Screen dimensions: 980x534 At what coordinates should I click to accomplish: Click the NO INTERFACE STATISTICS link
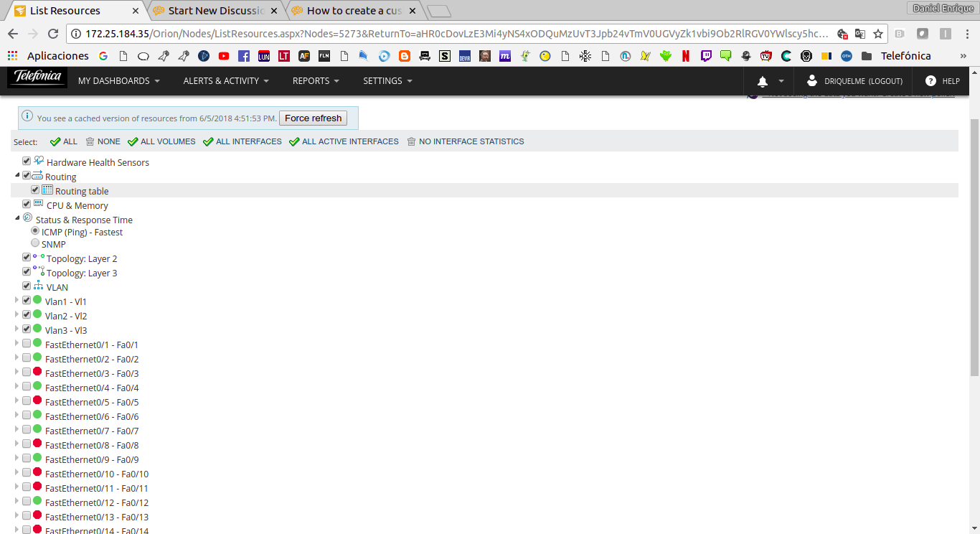click(466, 141)
